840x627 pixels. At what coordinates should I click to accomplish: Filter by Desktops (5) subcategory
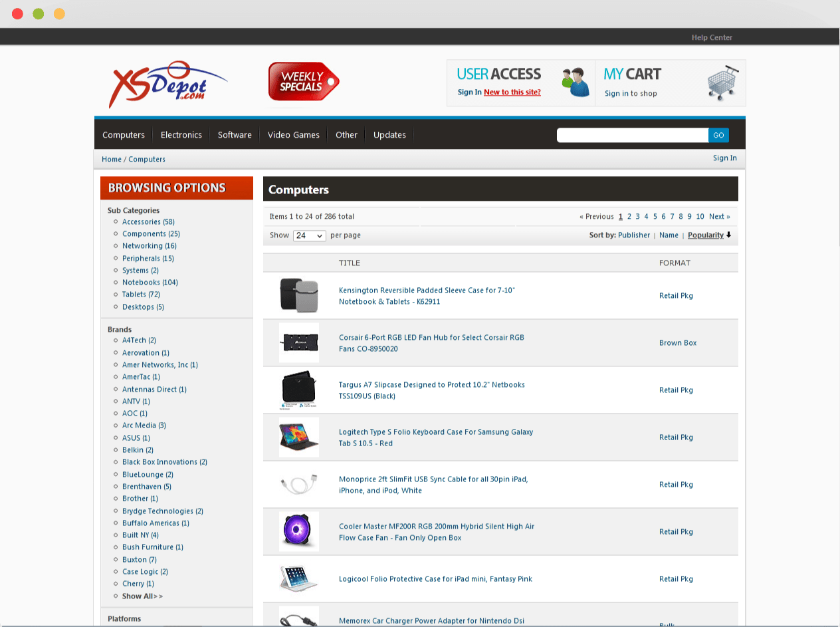[x=143, y=307]
